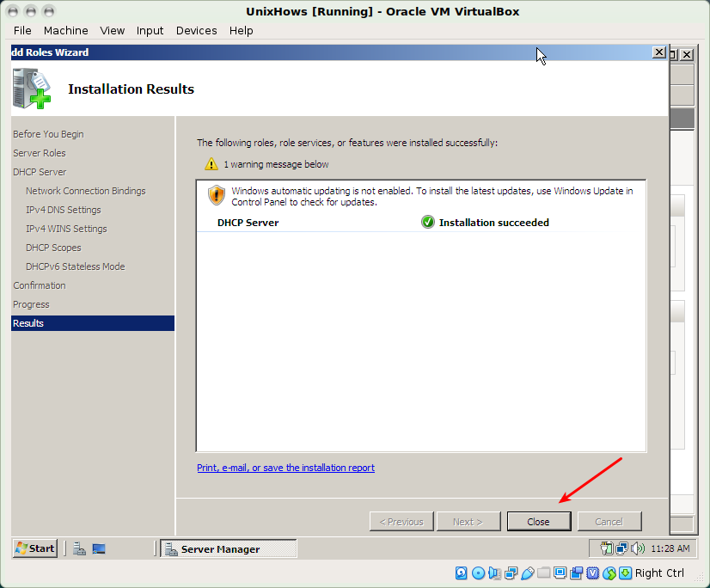Click the Server Manager quick launch icon
710x588 pixels.
(x=80, y=548)
